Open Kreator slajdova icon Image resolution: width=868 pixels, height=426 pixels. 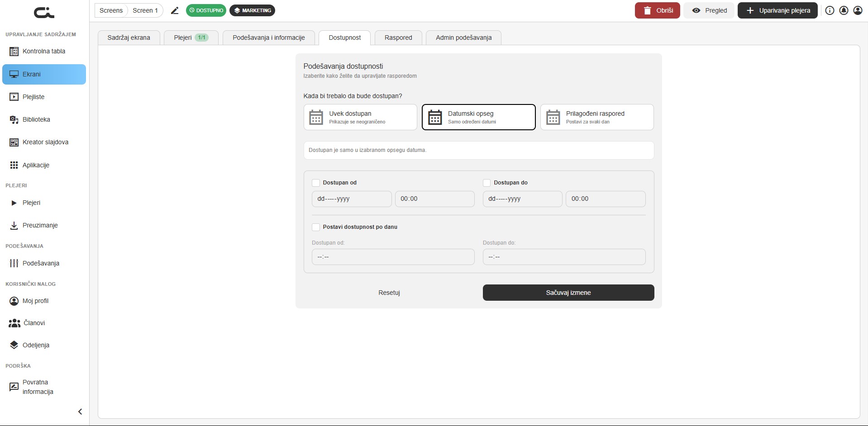click(14, 142)
